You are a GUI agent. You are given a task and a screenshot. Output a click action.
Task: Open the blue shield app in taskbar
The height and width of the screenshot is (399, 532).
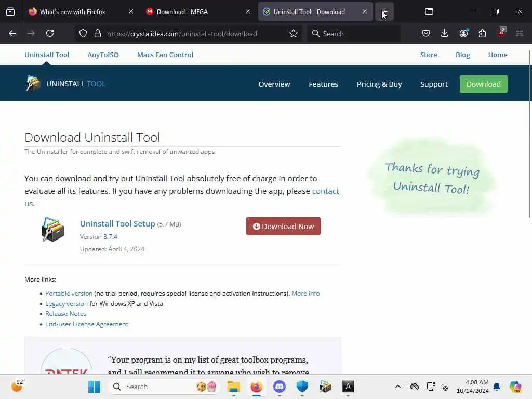click(302, 387)
